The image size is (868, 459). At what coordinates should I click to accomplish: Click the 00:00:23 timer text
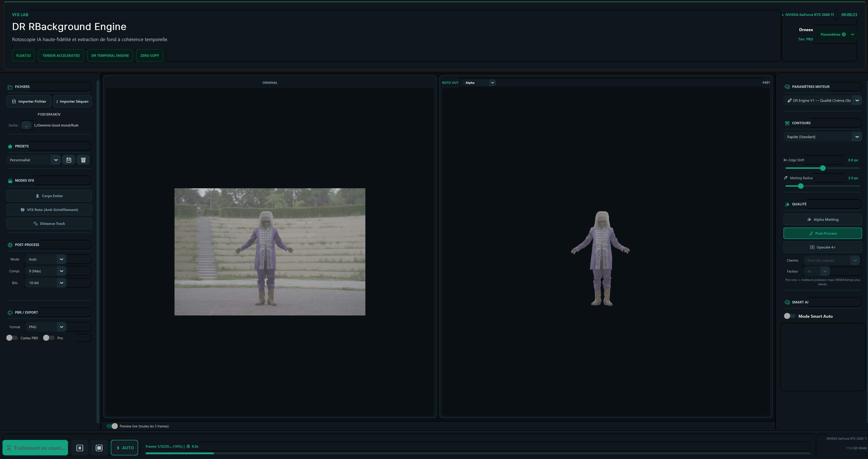click(x=849, y=15)
